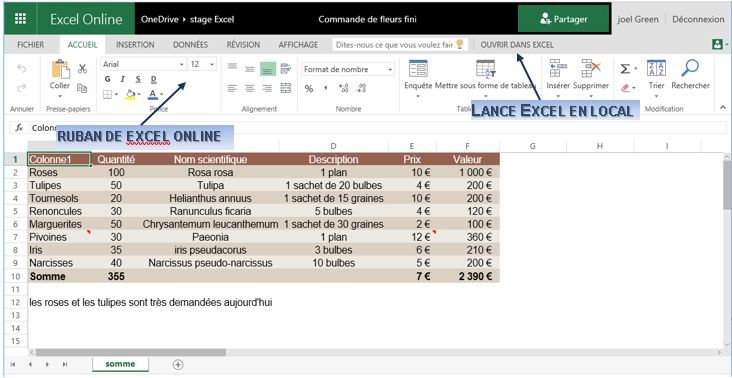Select the ACCUEIL tab
The width and height of the screenshot is (732, 378).
click(83, 45)
